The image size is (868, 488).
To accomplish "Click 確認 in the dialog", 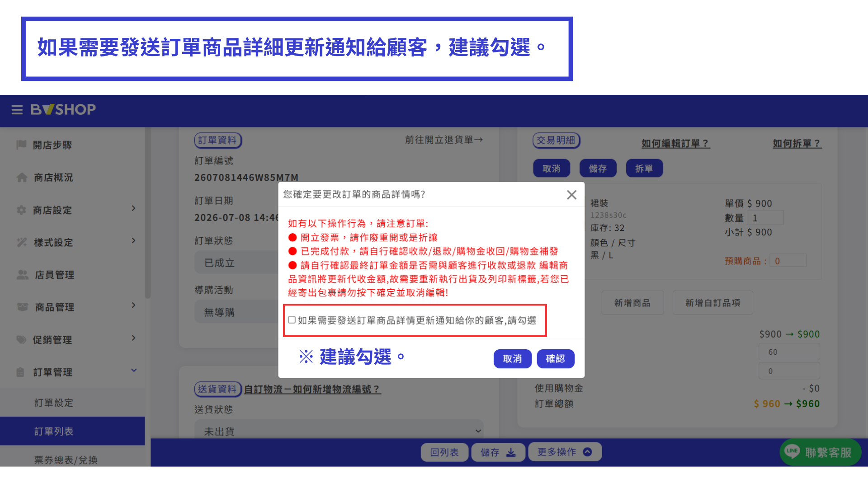I will [x=556, y=359].
